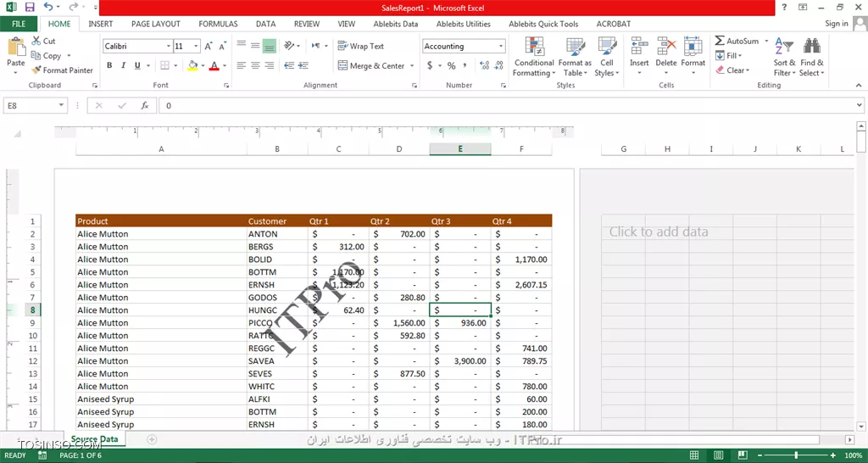Apply red font color to the cell
The image size is (868, 463).
214,65
